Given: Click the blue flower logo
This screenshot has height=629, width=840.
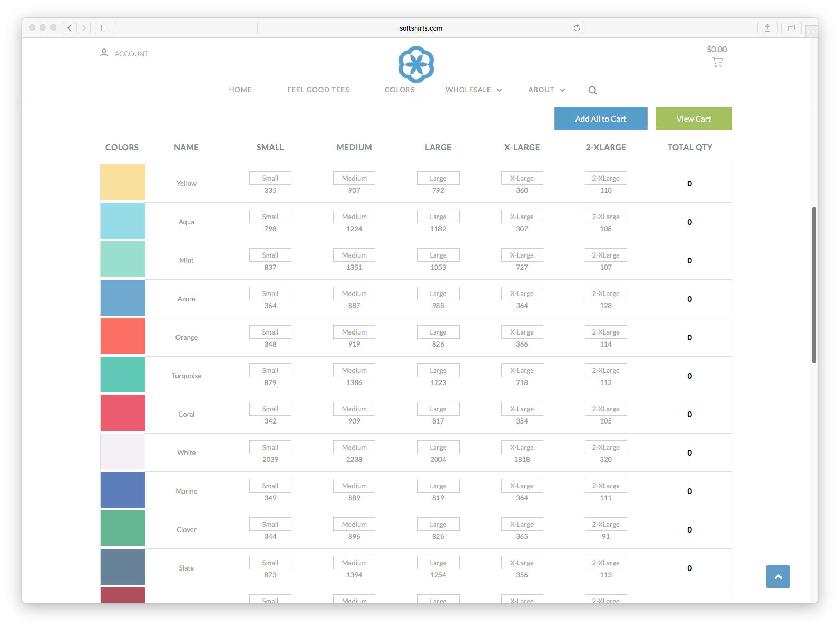Looking at the screenshot, I should 416,64.
